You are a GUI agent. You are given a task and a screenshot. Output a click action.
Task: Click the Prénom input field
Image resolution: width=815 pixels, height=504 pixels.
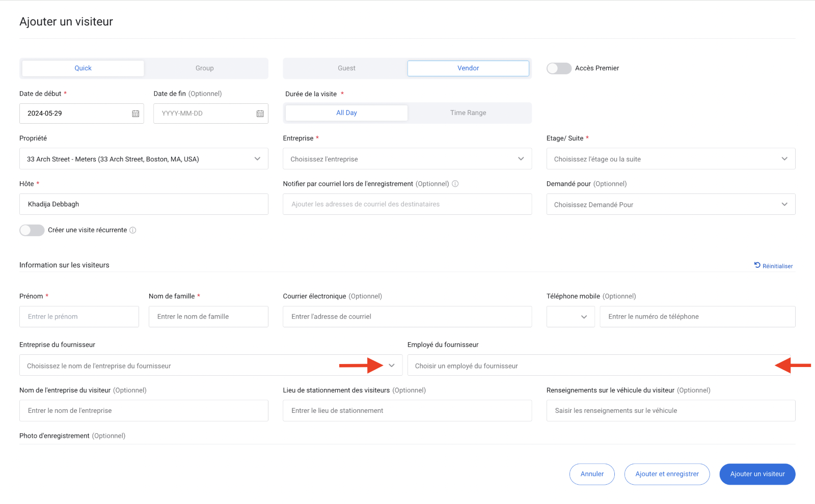[x=79, y=317]
